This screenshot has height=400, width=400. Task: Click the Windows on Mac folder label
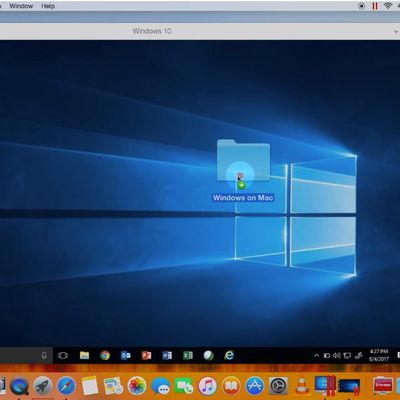click(243, 198)
